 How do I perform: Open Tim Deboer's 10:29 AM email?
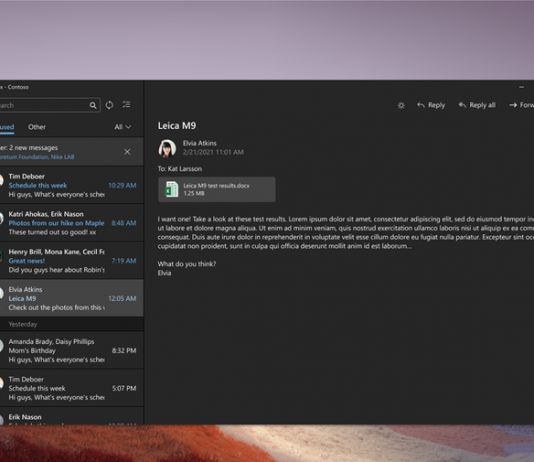point(72,186)
